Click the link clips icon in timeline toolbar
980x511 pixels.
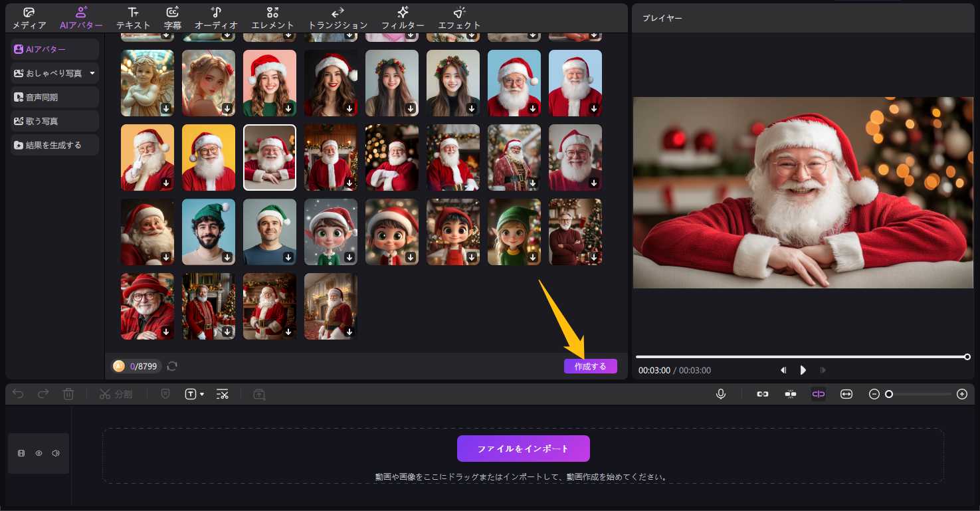tap(763, 394)
